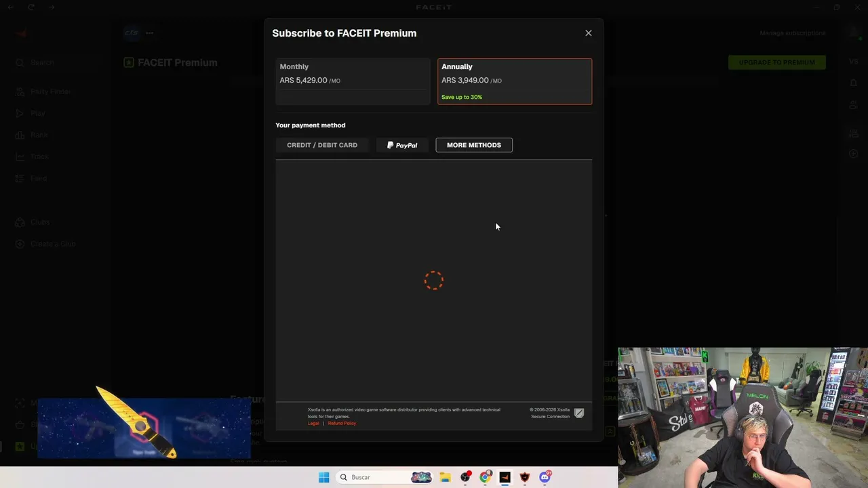Screen dimensions: 868x488
Task: Open Discord from the taskbar
Action: (545, 477)
